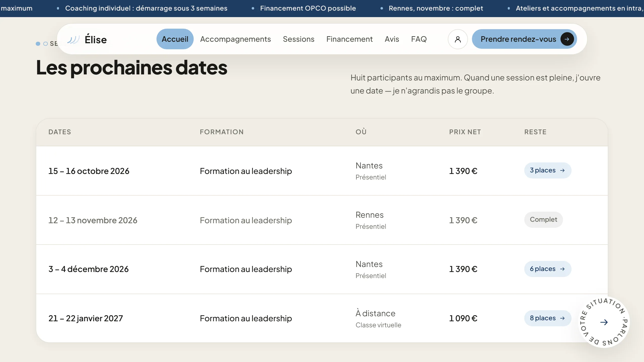The height and width of the screenshot is (362, 644).
Task: Select the 21 – 22 janvier 2027 date
Action: tap(86, 318)
